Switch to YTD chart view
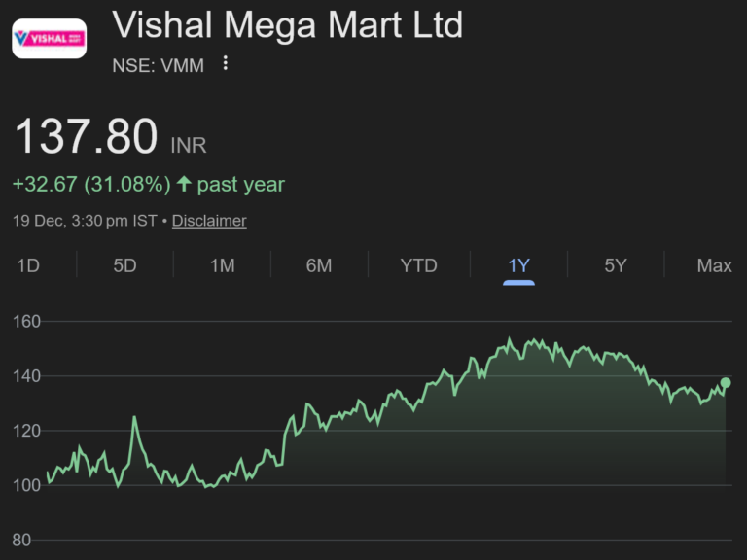747x560 pixels. point(419,265)
